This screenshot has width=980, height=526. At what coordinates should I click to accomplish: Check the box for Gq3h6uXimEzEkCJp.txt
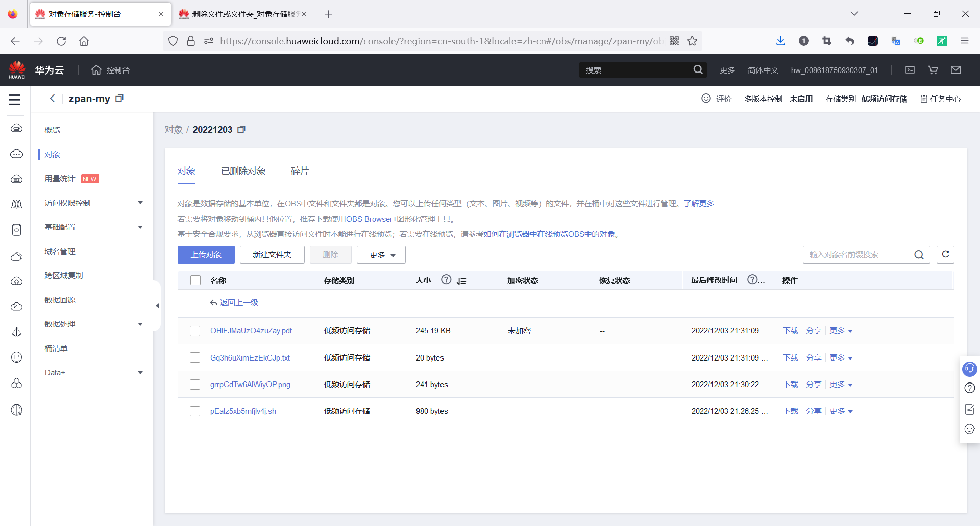(x=195, y=357)
